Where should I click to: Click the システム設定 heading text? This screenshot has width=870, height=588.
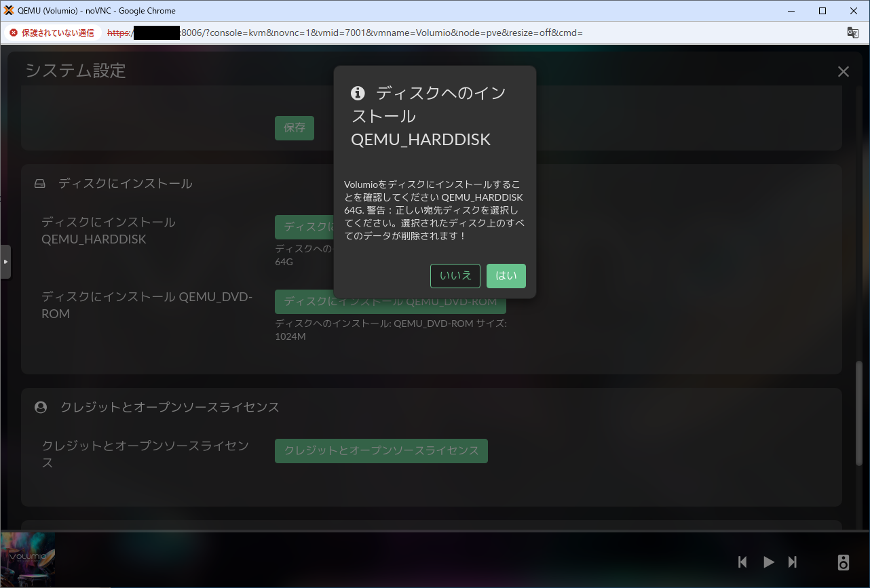coord(75,71)
